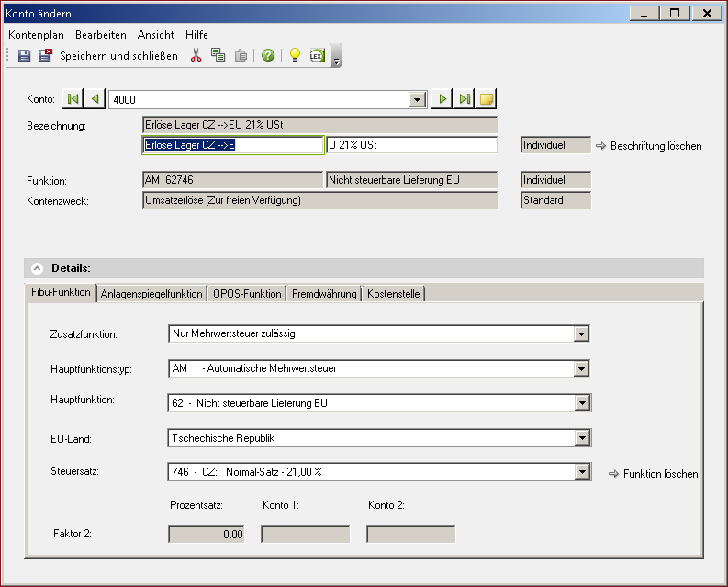Viewport: 728px width, 587px height.
Task: Click second Bezeichnung field 'U 21% USt'
Action: point(412,145)
